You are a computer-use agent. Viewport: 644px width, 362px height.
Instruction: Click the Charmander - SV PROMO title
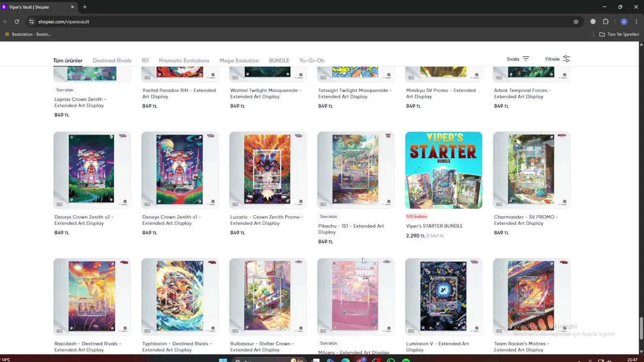[526, 220]
